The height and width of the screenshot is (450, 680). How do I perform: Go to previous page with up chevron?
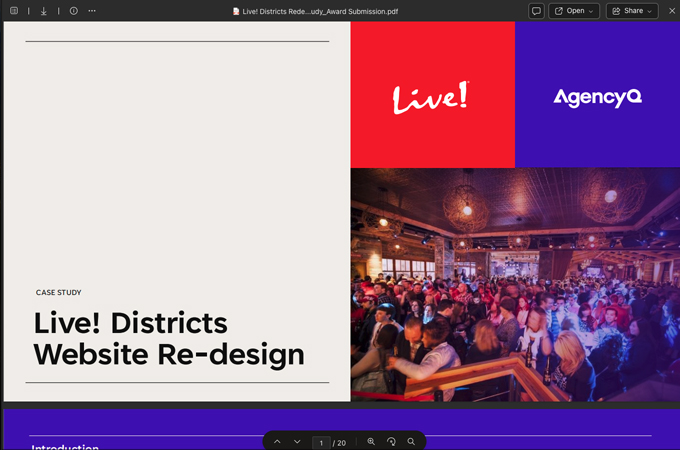(277, 442)
